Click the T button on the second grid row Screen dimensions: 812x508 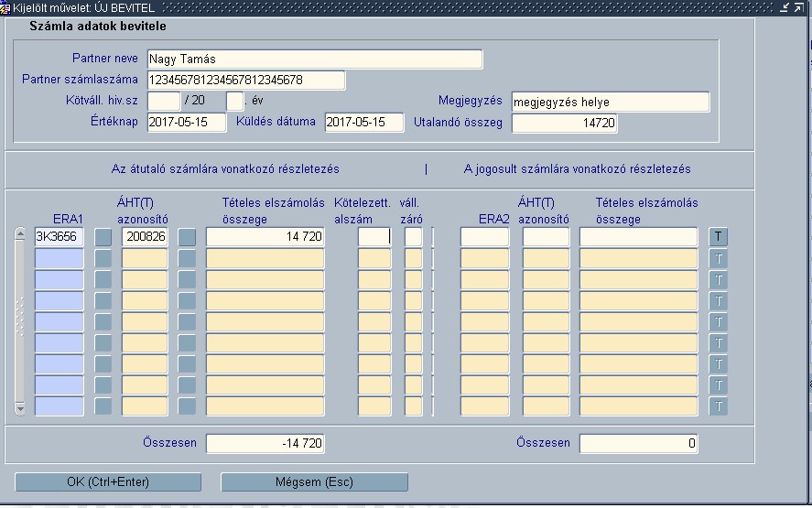[x=718, y=258]
